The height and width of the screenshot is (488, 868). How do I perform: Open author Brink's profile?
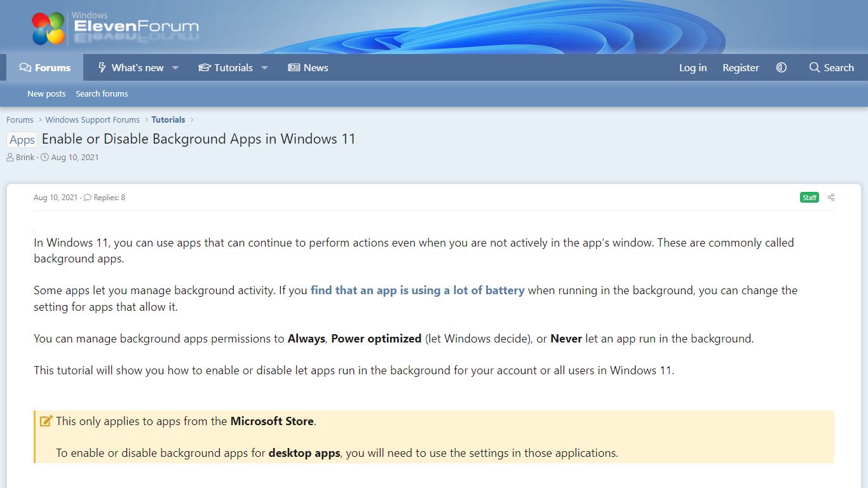(25, 157)
